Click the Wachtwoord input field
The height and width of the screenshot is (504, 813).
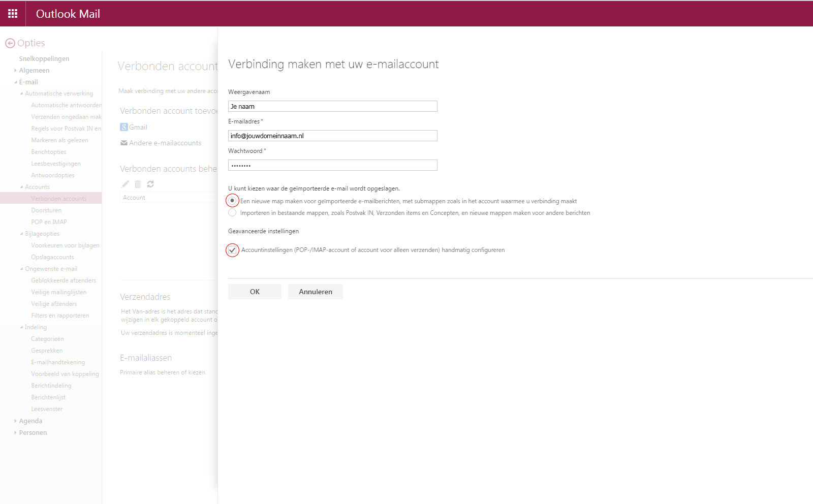coord(333,165)
